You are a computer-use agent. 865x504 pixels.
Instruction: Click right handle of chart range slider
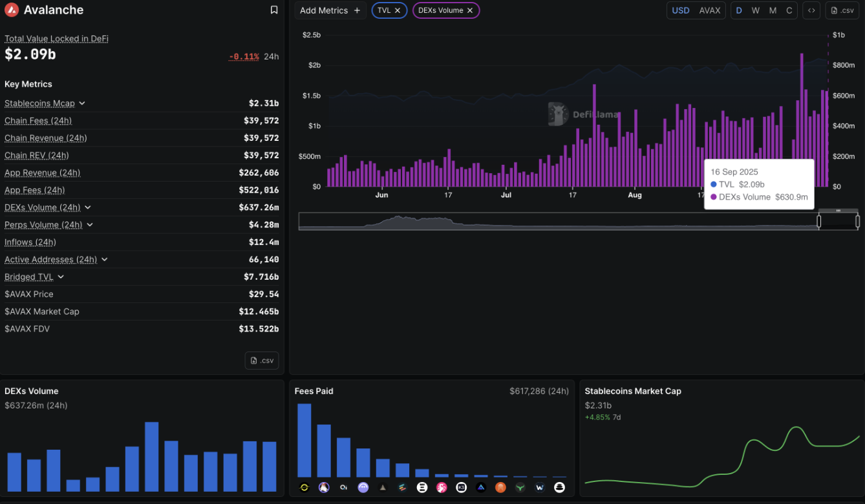(x=857, y=222)
